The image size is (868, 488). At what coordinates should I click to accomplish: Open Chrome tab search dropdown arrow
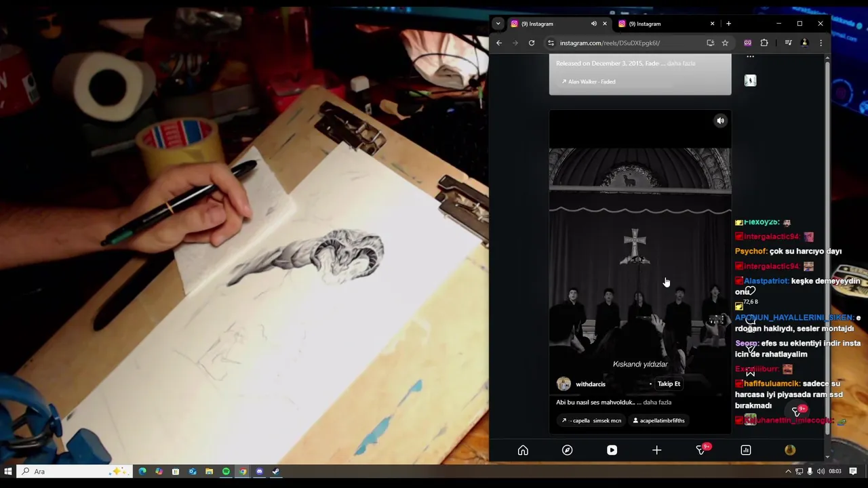498,24
